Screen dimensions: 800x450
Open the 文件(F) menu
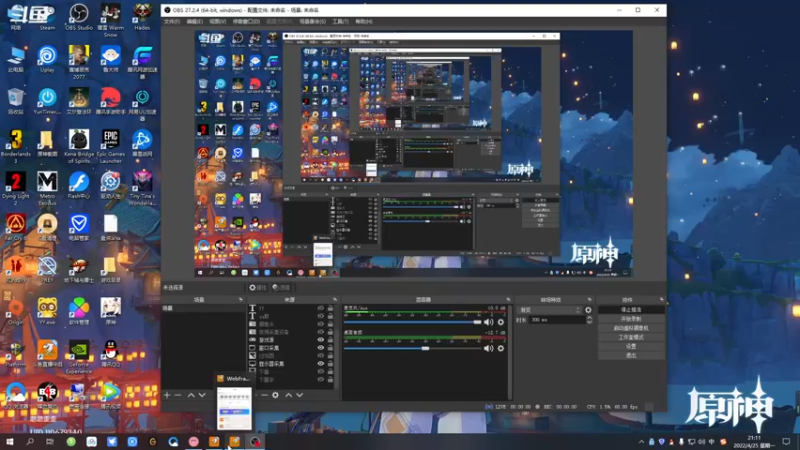(172, 21)
